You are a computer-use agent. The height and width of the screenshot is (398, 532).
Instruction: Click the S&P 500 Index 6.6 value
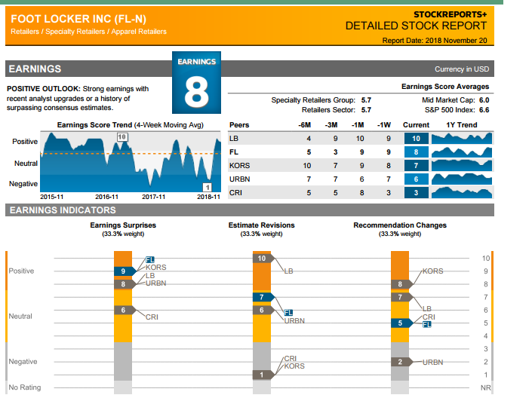(x=484, y=110)
